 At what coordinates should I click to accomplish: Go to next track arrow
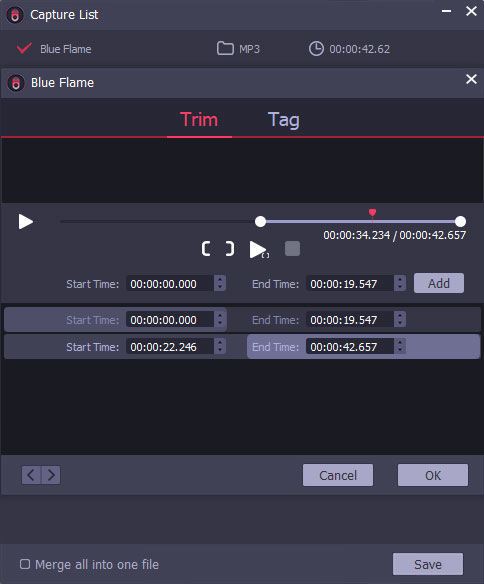pos(51,475)
